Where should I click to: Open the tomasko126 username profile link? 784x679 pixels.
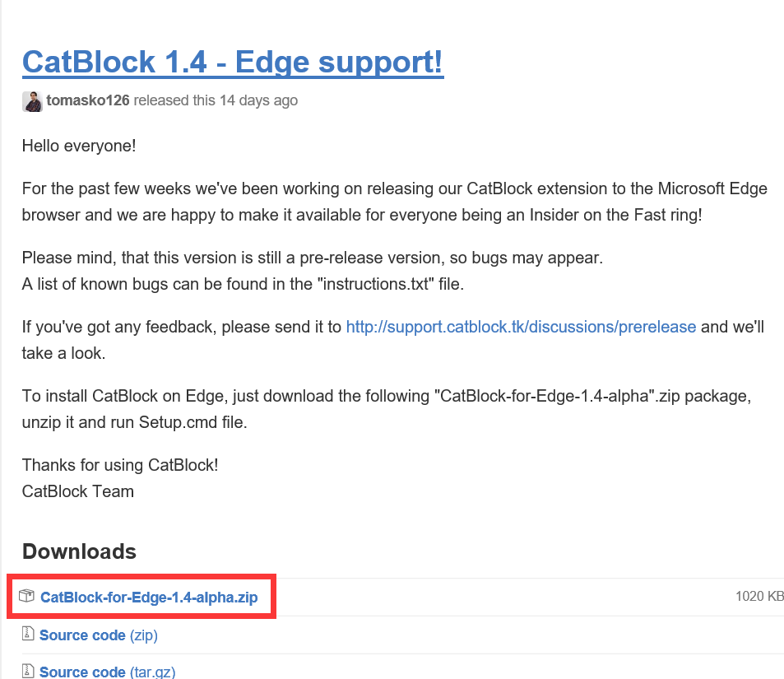(x=88, y=100)
